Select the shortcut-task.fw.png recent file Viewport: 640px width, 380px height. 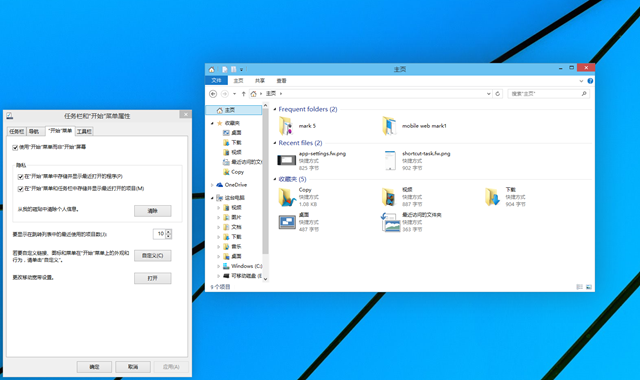(x=416, y=160)
